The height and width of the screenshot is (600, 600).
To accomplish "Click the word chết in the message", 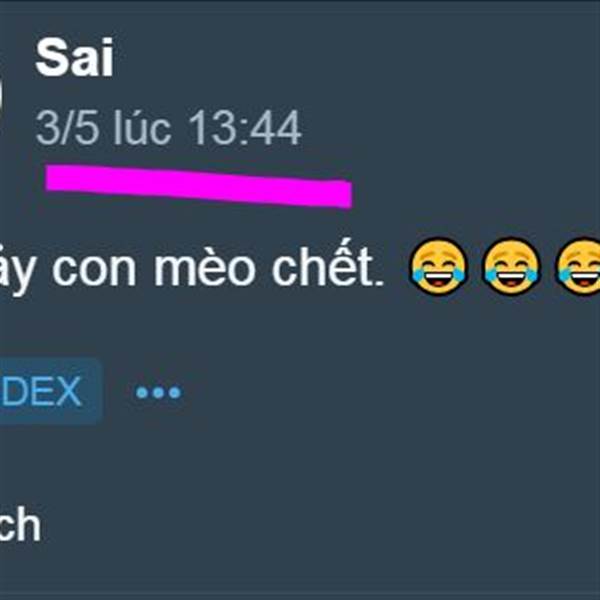I will click(323, 264).
